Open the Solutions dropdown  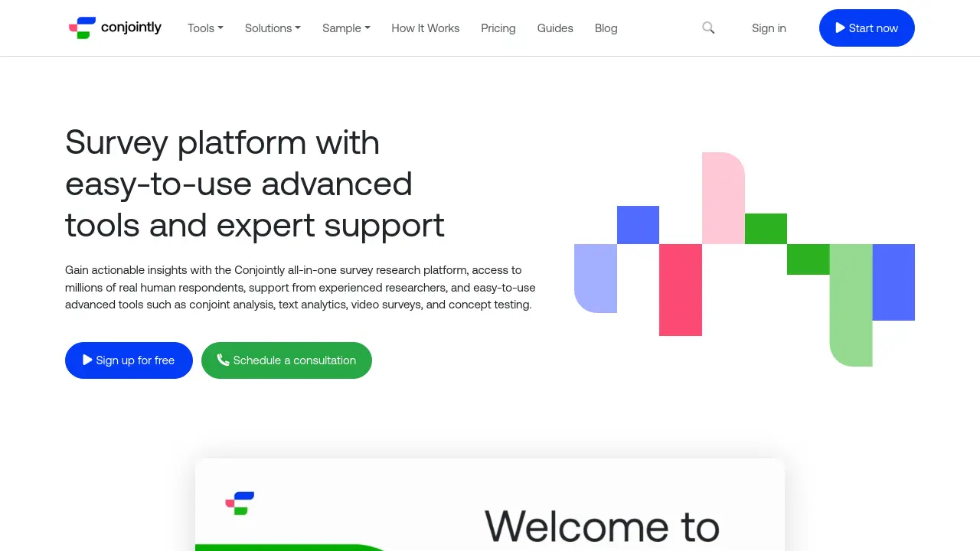tap(273, 28)
